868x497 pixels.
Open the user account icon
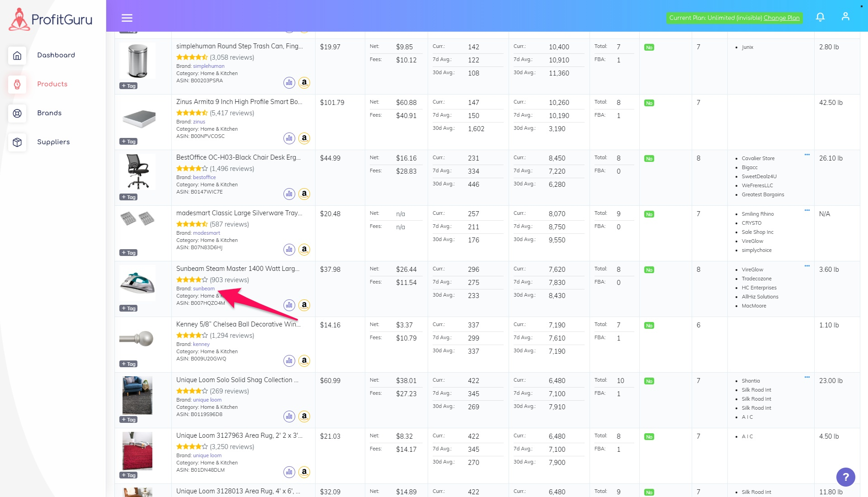(x=845, y=17)
